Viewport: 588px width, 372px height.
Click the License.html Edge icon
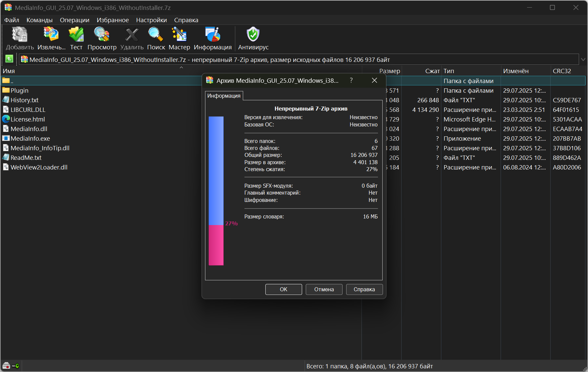(x=6, y=119)
